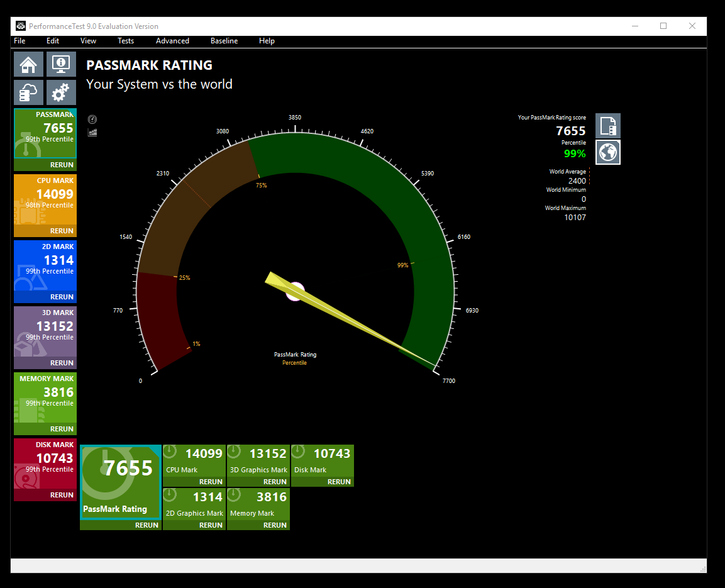The width and height of the screenshot is (725, 588).
Task: Rerun the Disk Mark test in sidebar
Action: coord(45,495)
